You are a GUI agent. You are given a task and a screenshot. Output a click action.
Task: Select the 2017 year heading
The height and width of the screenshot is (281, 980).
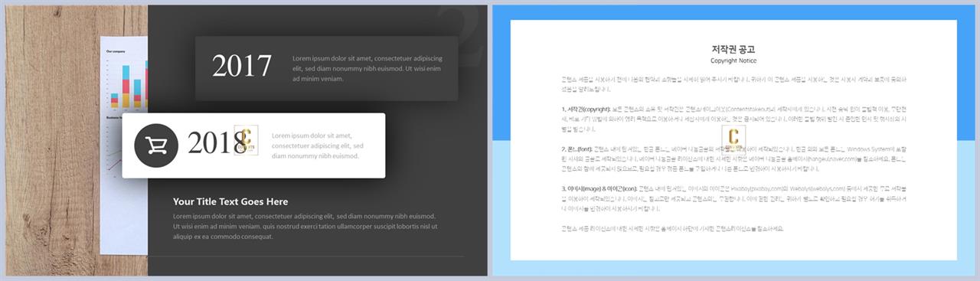tap(242, 67)
